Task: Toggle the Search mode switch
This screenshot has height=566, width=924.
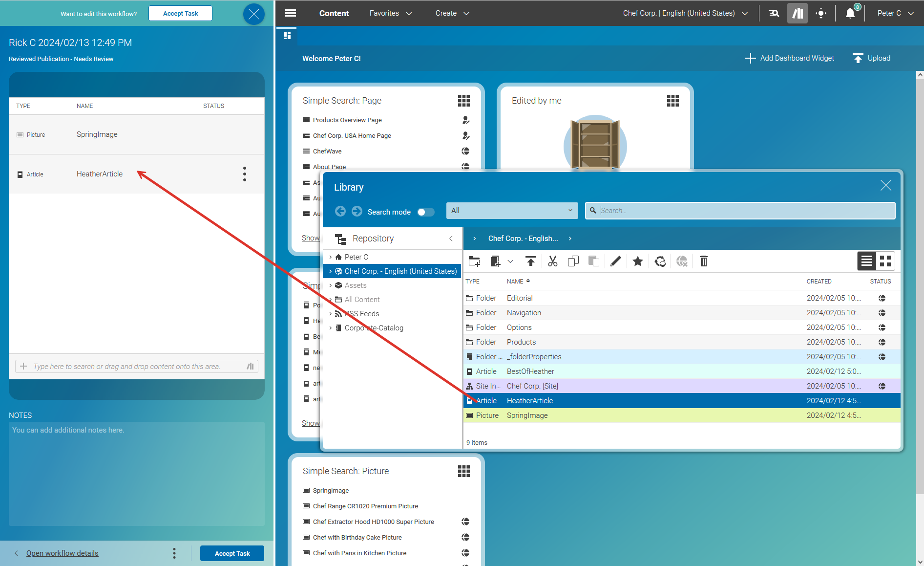Action: tap(425, 212)
